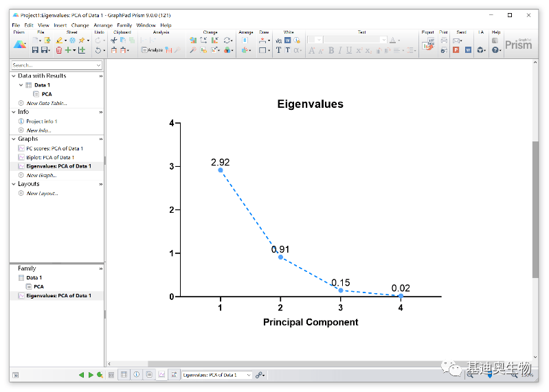Collapse the Layouts section
This screenshot has width=549, height=392.
tap(13, 184)
